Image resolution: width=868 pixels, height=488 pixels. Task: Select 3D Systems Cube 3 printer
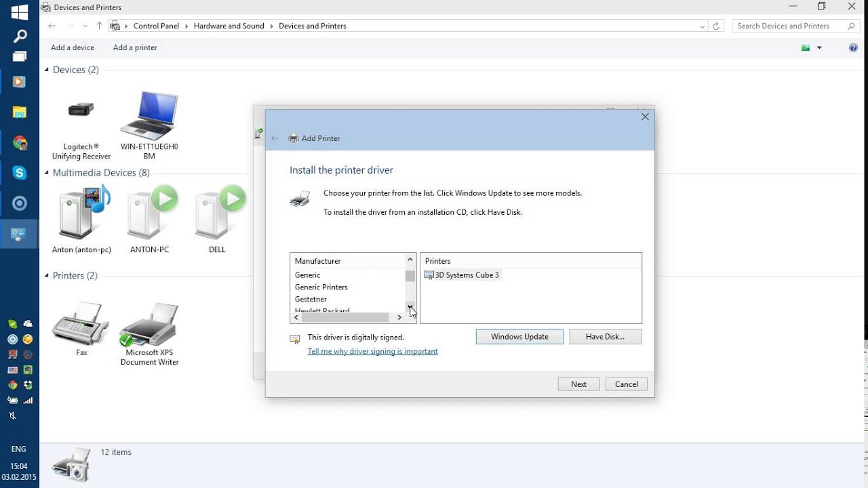point(462,275)
